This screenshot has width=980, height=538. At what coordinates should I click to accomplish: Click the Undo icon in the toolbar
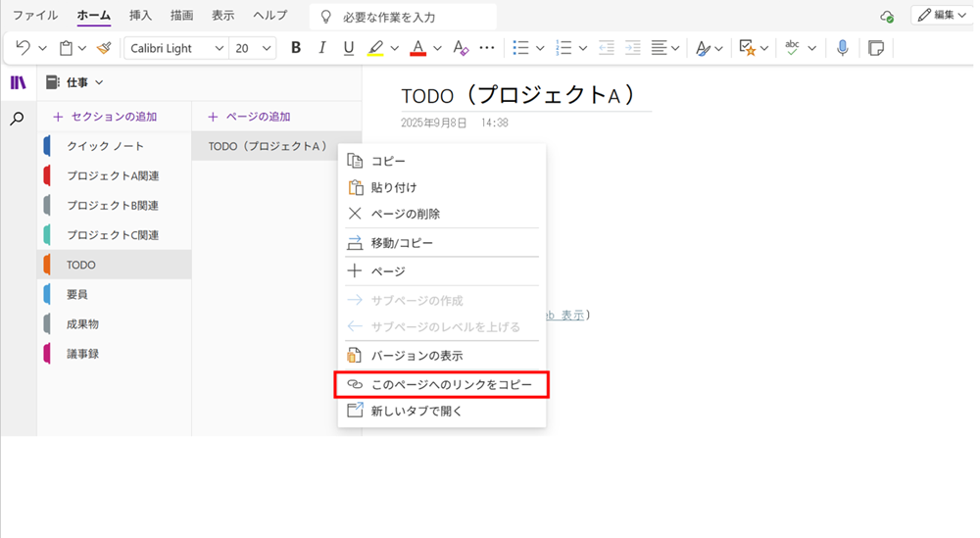pos(23,47)
